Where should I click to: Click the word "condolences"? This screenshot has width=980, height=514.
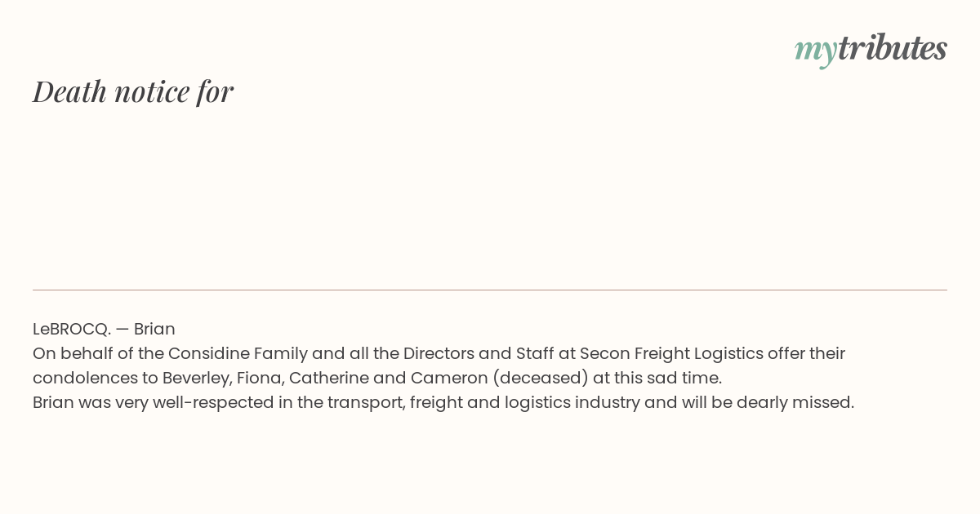(86, 378)
